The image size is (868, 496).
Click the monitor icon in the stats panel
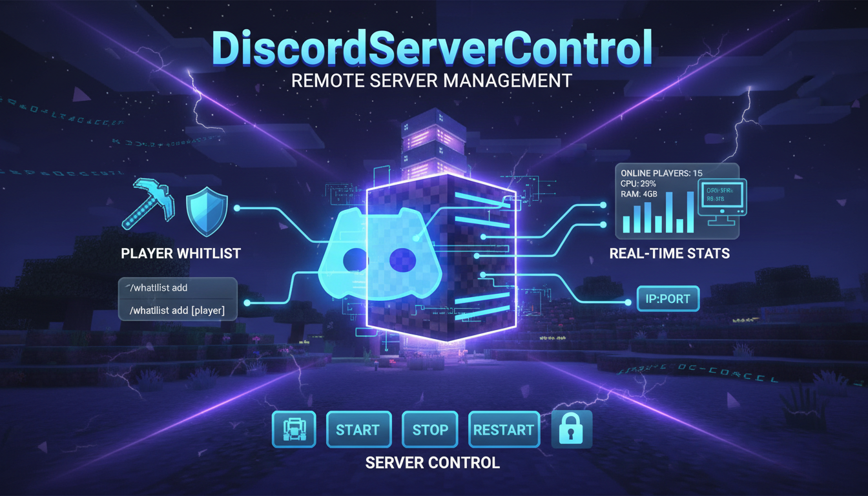coord(722,201)
